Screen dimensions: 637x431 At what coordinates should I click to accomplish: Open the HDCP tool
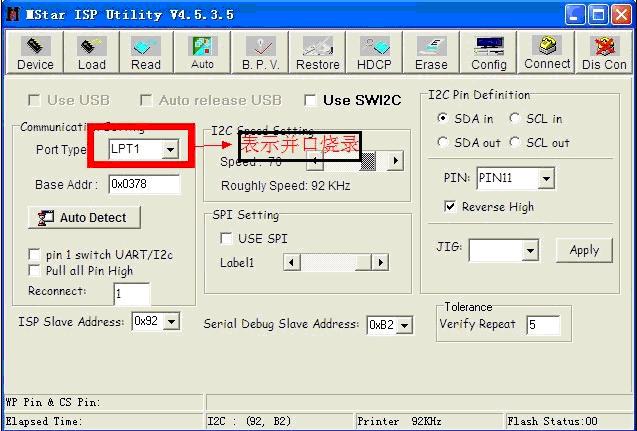pyautogui.click(x=374, y=53)
